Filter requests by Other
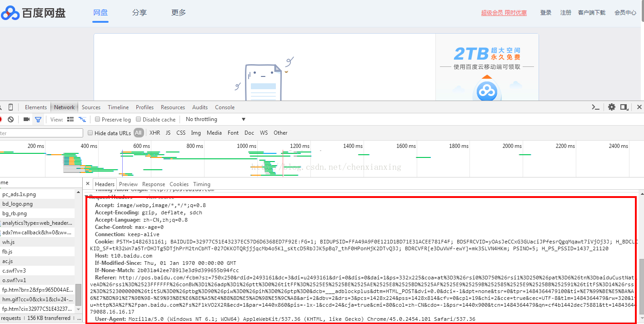 click(x=280, y=133)
